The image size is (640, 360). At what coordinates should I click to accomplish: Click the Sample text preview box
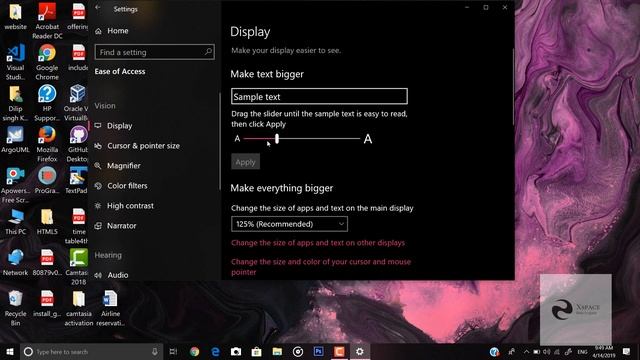(x=319, y=96)
